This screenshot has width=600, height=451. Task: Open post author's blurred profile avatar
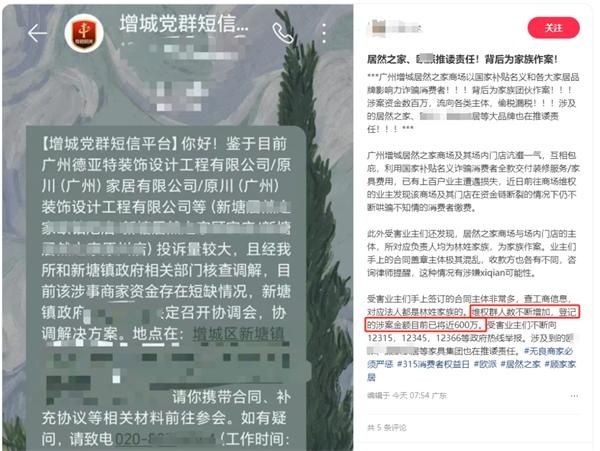(x=377, y=27)
